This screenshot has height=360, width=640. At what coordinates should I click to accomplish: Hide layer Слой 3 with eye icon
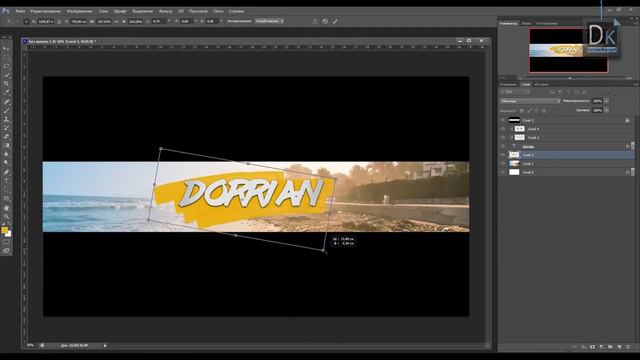tap(502, 138)
